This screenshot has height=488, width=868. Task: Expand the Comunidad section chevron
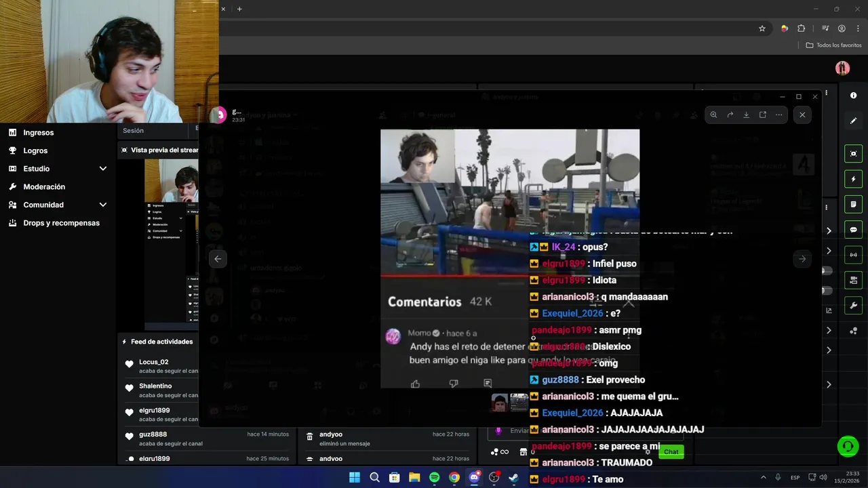[x=103, y=205]
